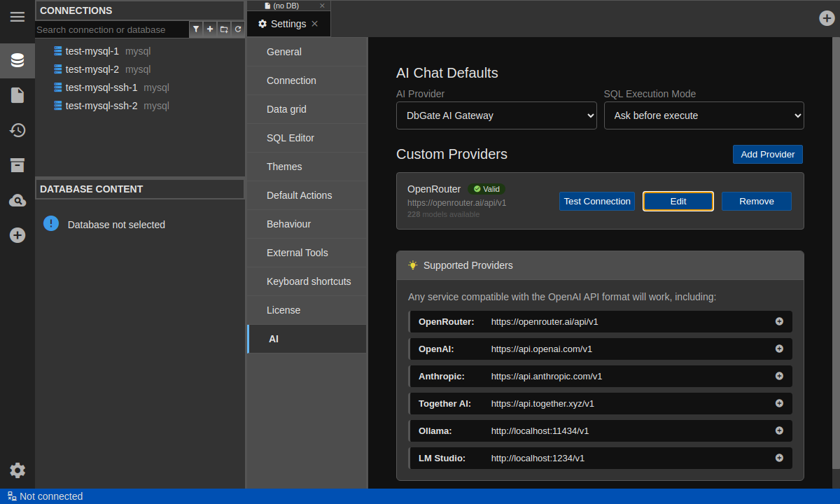Open the cloud content sidebar icon
This screenshot has height=504, width=840.
pos(17,201)
